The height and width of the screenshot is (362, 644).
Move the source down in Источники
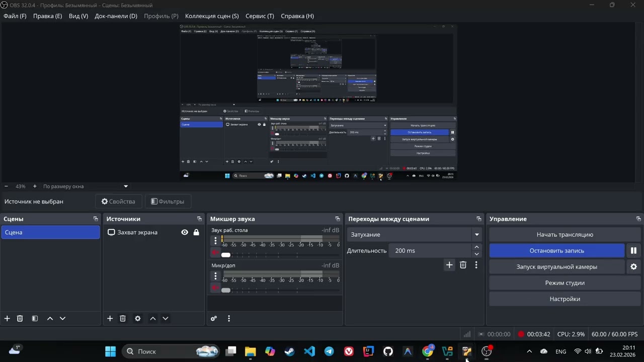(x=165, y=318)
